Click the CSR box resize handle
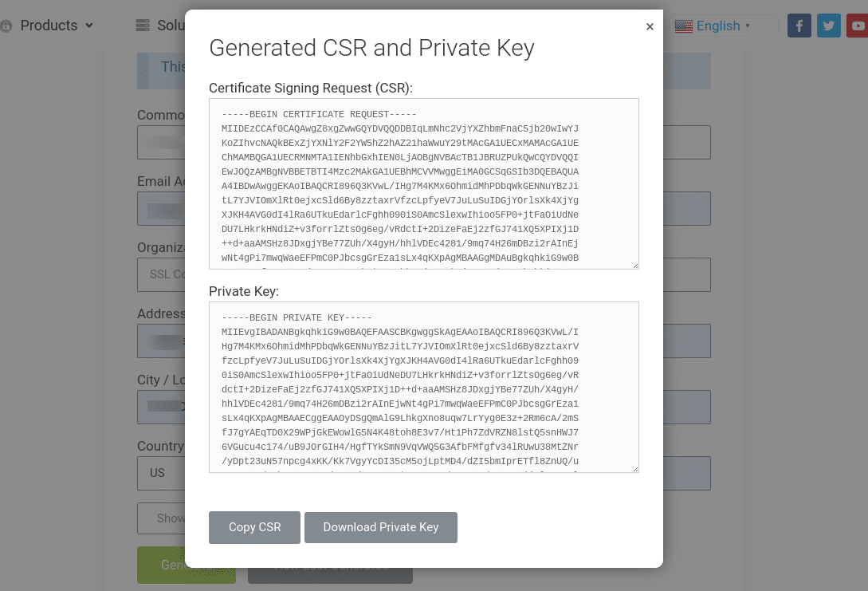This screenshot has height=591, width=868. [x=634, y=266]
